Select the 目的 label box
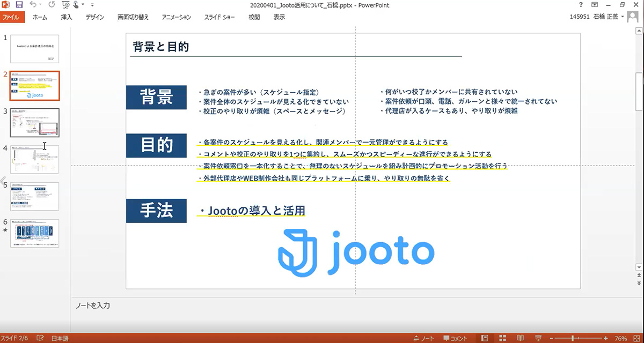644x343 pixels. coord(156,146)
